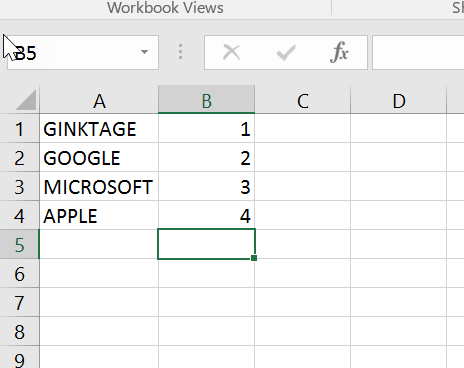464x368 pixels.
Task: Expand the Name Box dropdown arrow
Action: tap(144, 52)
